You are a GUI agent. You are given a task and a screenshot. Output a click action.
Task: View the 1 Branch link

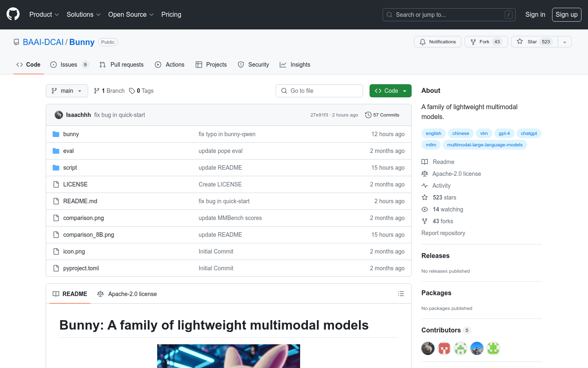(x=109, y=91)
